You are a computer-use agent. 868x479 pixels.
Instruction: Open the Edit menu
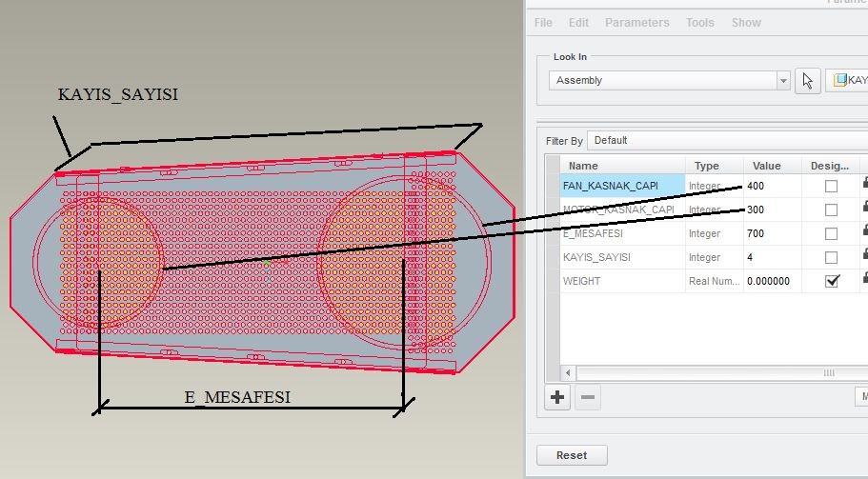(578, 23)
